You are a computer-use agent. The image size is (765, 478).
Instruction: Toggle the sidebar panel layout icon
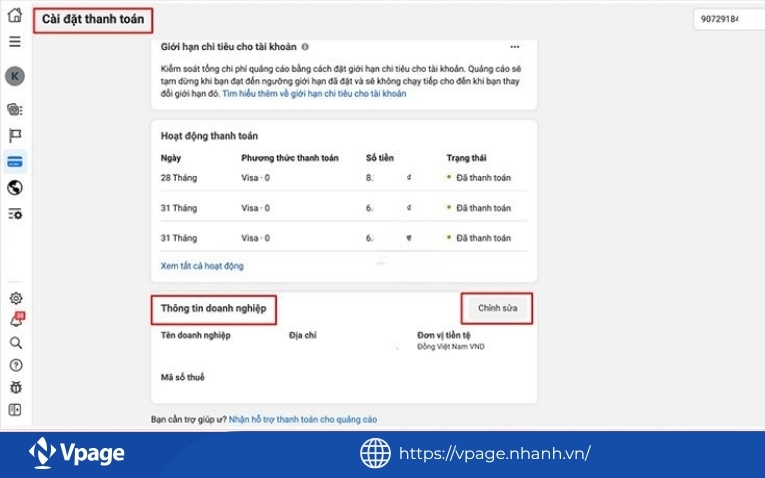(14, 409)
